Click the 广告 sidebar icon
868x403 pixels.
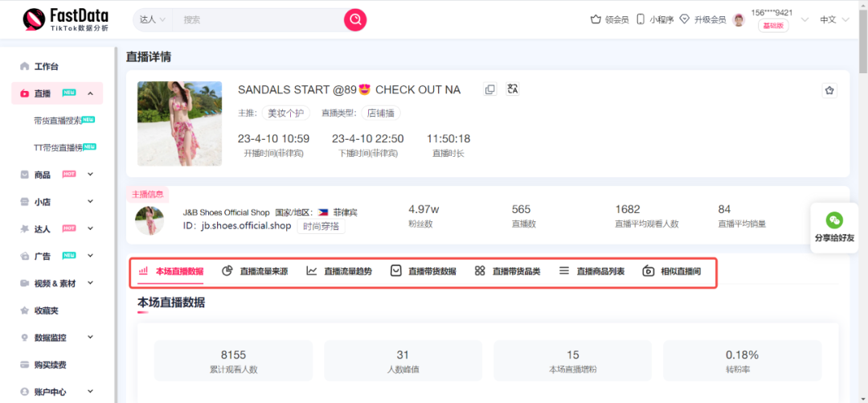click(24, 256)
